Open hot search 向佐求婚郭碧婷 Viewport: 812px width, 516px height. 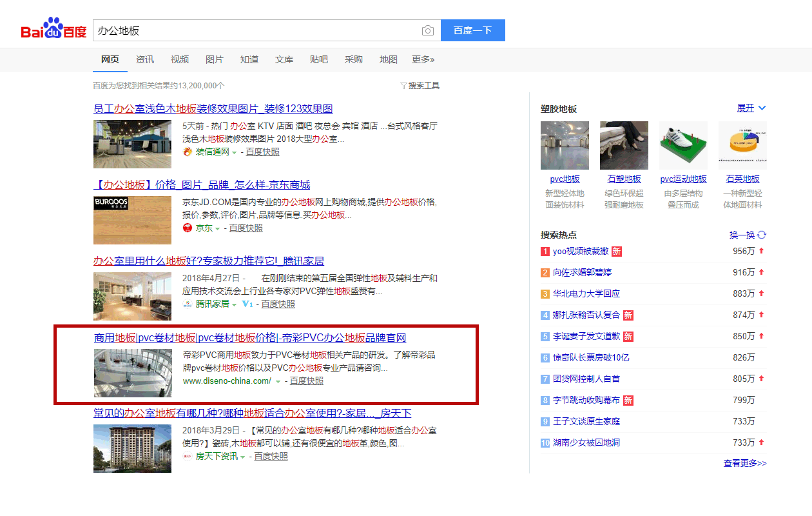coord(583,273)
